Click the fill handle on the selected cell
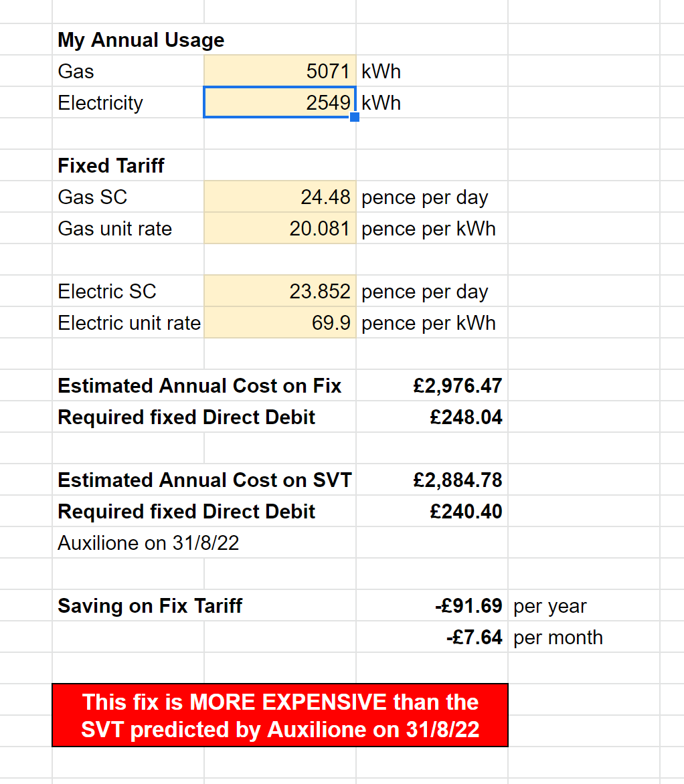The height and width of the screenshot is (784, 684). (355, 117)
